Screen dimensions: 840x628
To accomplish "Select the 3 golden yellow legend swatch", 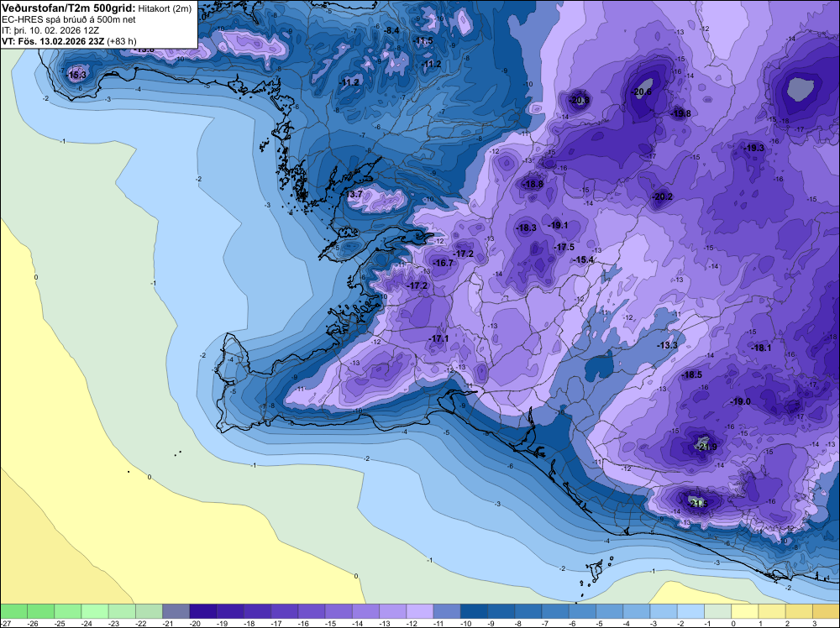I will point(826,611).
